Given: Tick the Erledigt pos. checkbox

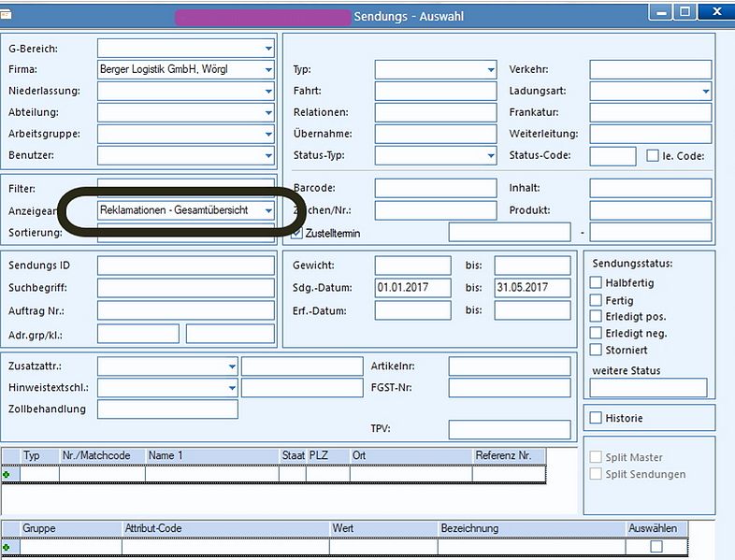Looking at the screenshot, I should click(596, 316).
